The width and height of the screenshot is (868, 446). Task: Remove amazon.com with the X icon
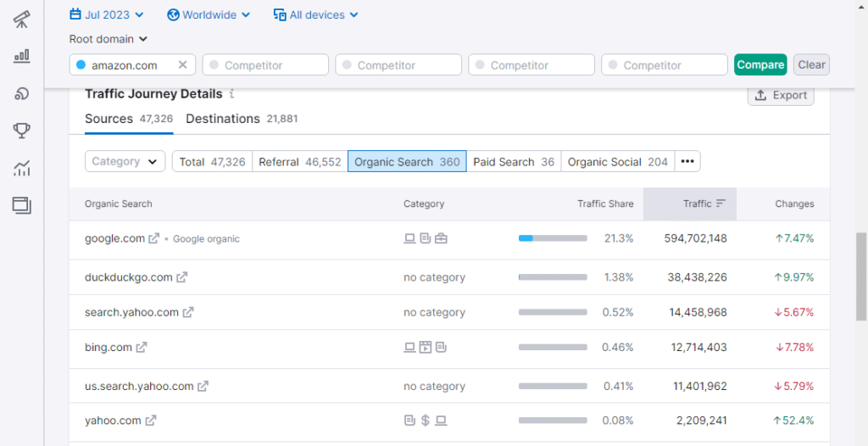pyautogui.click(x=183, y=64)
